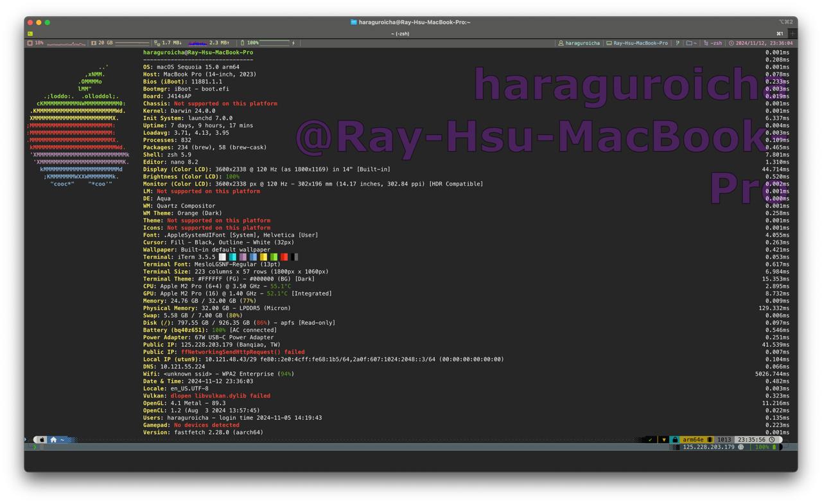822x504 pixels.
Task: Click the public IP 125.228.203.179 (Banqiao, TW)
Action: [231, 345]
